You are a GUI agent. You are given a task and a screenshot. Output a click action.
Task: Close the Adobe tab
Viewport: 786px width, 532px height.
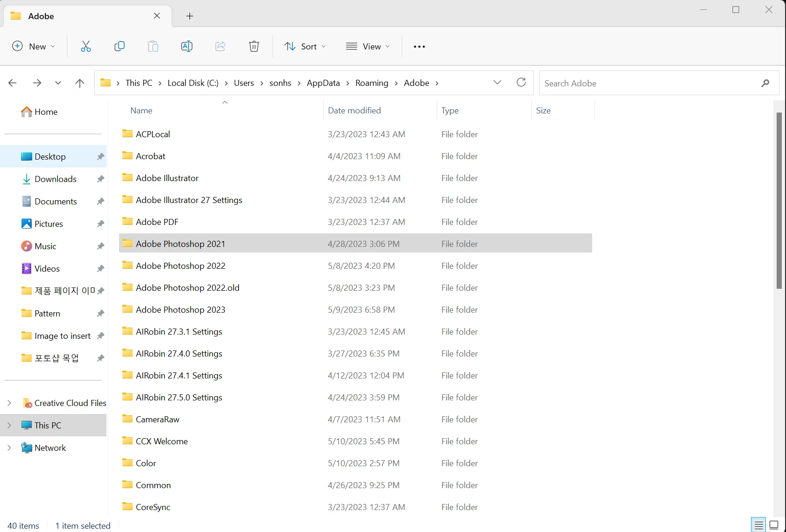[157, 16]
